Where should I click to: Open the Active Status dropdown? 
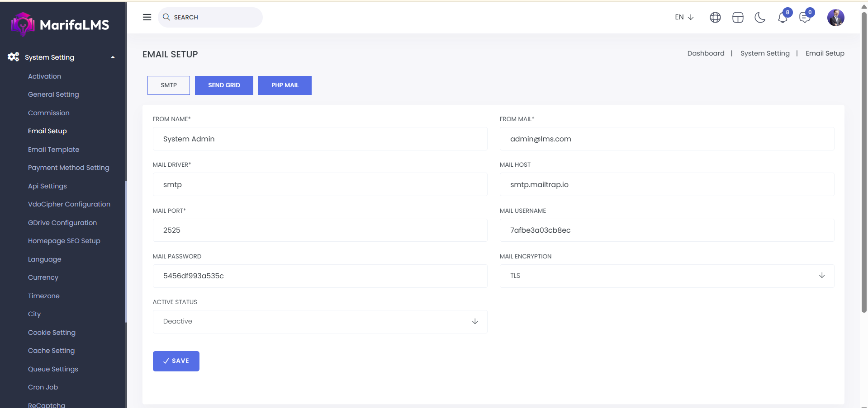(320, 321)
